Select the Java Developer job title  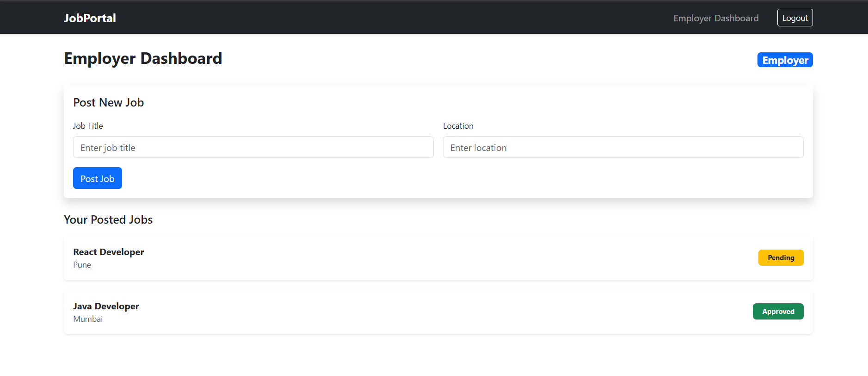(x=106, y=306)
